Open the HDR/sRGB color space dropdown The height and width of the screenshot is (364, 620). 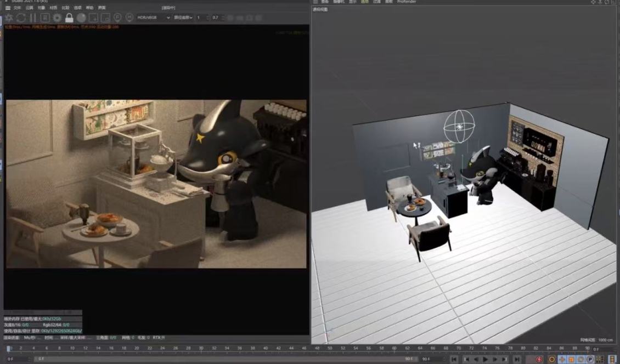[154, 18]
